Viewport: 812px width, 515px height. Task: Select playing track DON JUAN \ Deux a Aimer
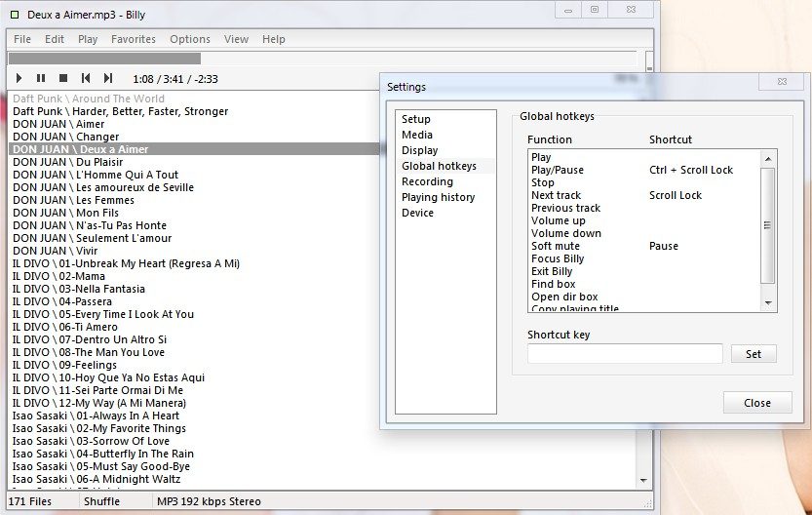pos(194,149)
